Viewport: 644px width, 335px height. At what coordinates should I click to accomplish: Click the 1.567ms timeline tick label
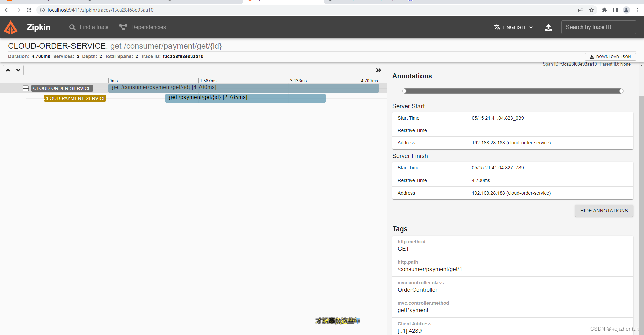point(208,81)
